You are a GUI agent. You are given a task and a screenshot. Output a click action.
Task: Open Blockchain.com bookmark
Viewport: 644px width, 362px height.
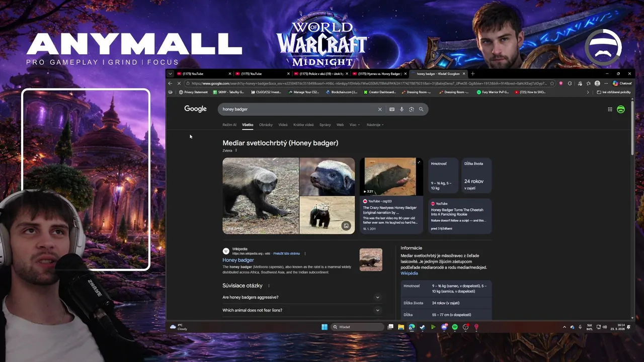342,92
